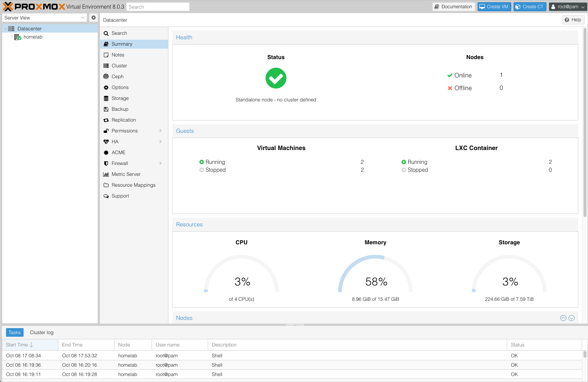Click the Storage usage gauge
Image resolution: width=588 pixels, height=382 pixels.
pos(509,274)
